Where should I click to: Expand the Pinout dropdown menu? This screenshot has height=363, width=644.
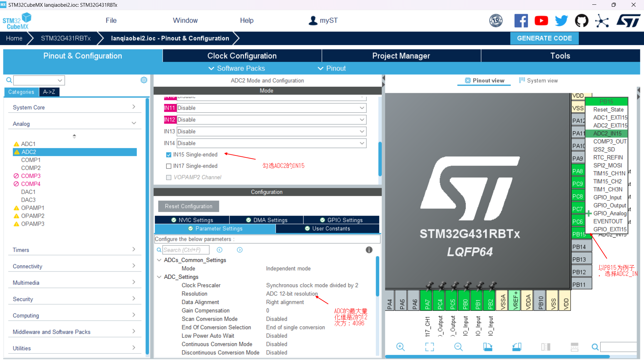pos(332,68)
